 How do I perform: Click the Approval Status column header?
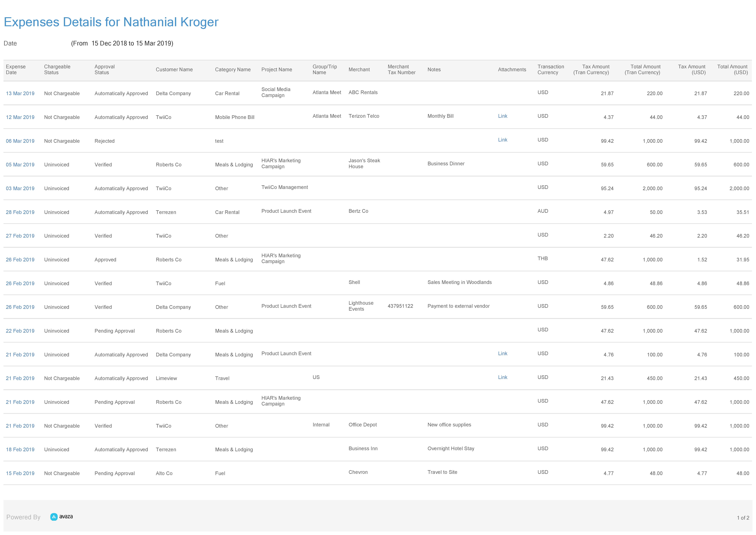tap(105, 70)
